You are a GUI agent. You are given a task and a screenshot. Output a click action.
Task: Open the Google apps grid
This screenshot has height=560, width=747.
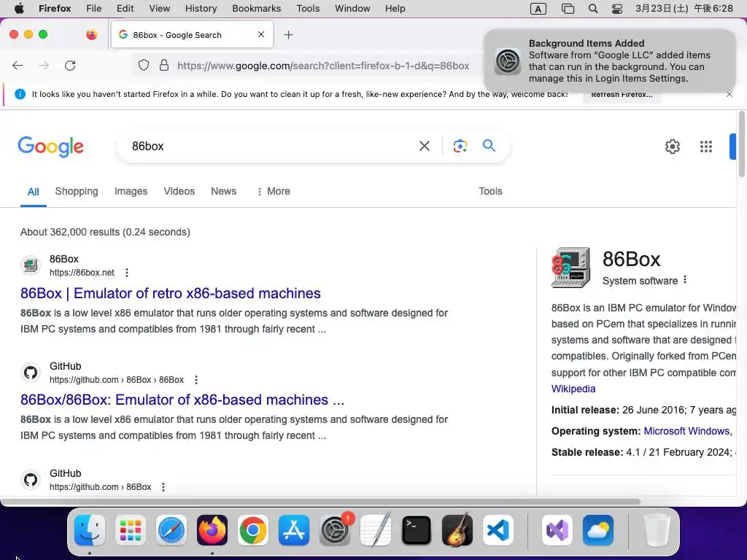(x=706, y=146)
